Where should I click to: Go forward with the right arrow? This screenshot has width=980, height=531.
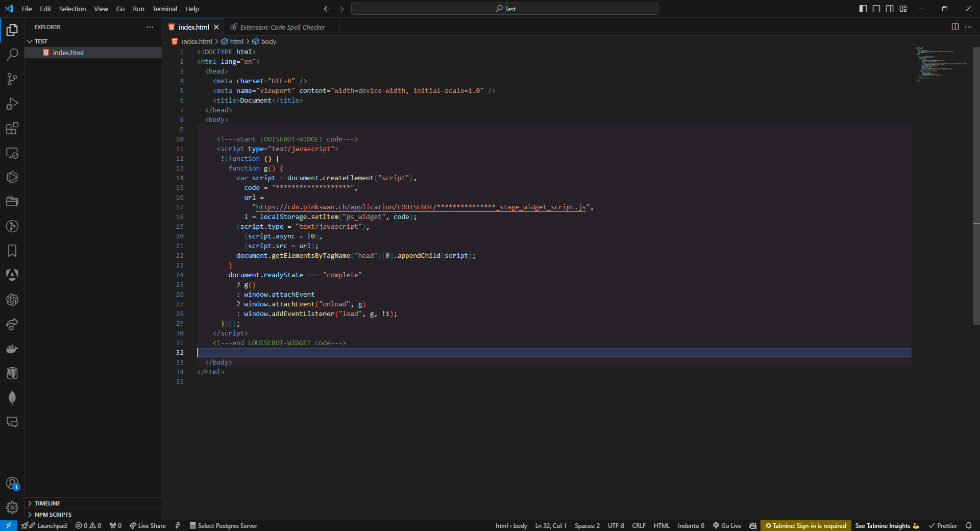(340, 9)
